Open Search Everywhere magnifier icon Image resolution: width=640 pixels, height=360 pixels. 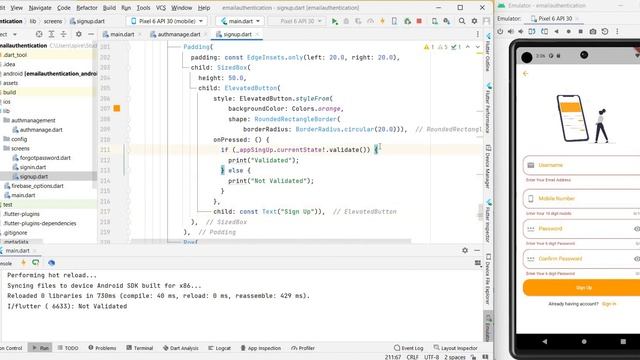[462, 21]
